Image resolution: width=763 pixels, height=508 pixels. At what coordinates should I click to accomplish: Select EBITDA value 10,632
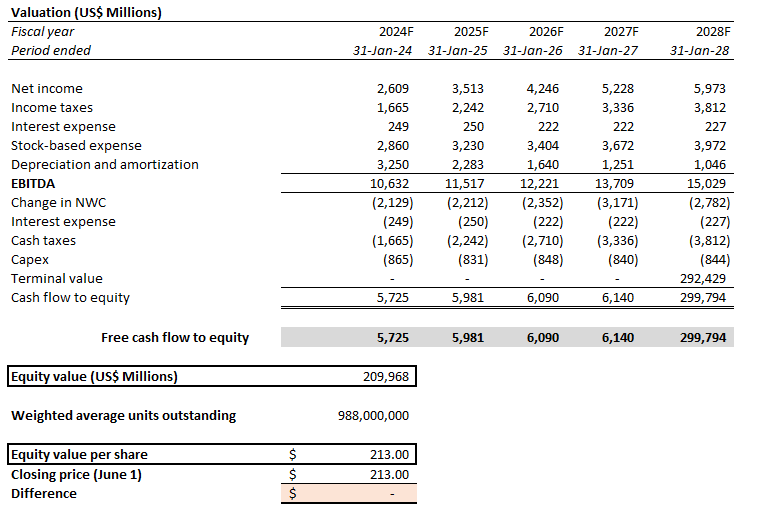point(389,183)
